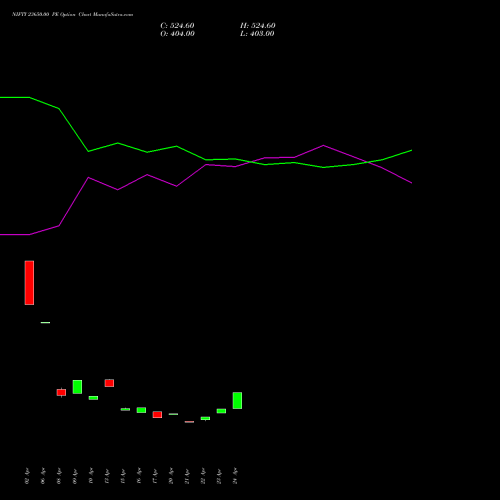The height and width of the screenshot is (500, 500).
Task: Click the tall green candle on 24 Apr
Action: [237, 400]
